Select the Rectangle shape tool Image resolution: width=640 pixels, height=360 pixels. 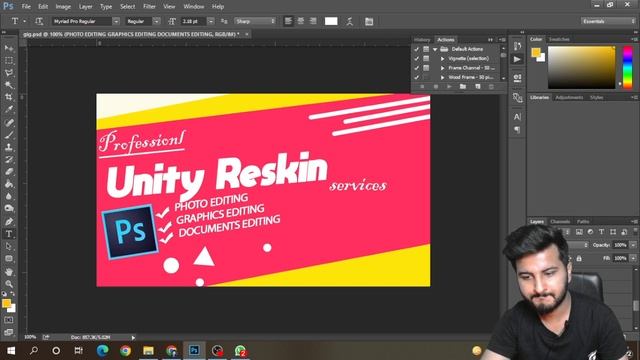pyautogui.click(x=9, y=259)
